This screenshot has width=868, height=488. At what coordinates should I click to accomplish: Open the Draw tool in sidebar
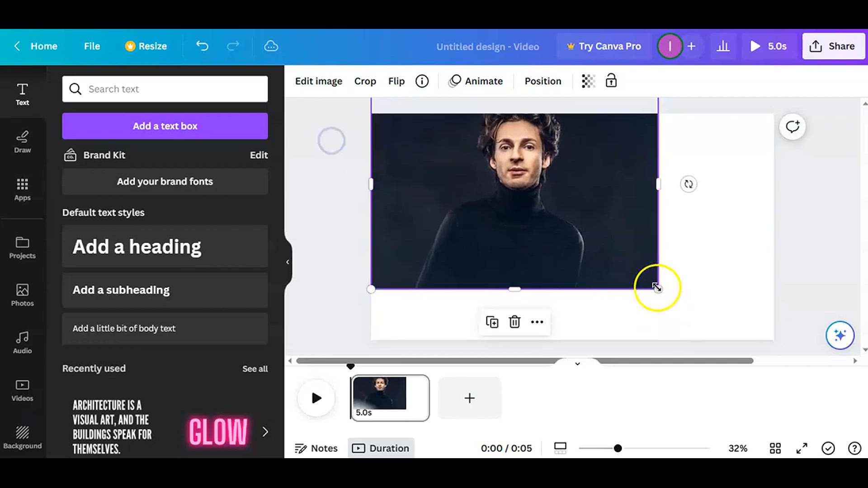(x=22, y=142)
